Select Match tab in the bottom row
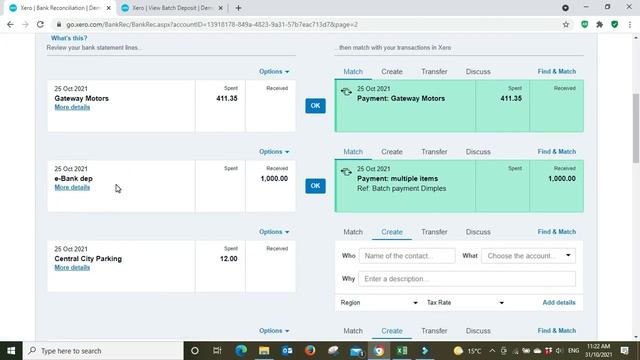 click(x=353, y=331)
